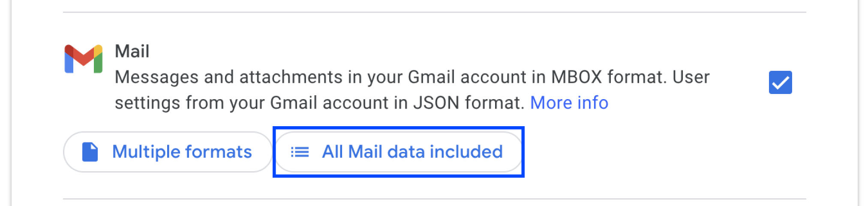Click the Gmail envelope logo icon

click(84, 59)
